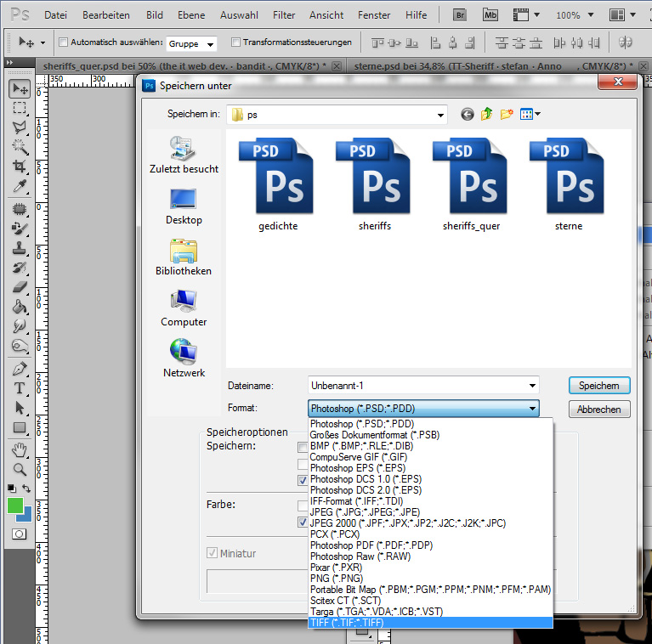Screen dimensions: 652x644
Task: Toggle the Miniatur checkbox
Action: tap(212, 553)
